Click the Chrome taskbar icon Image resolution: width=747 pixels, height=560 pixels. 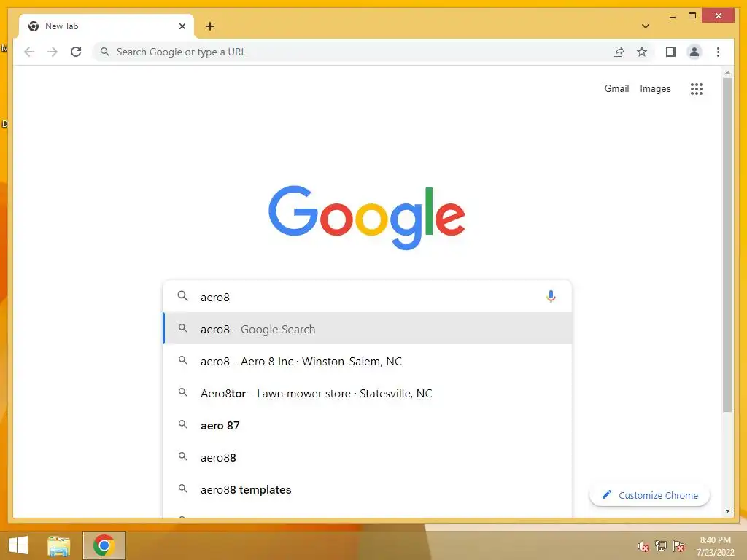(104, 545)
